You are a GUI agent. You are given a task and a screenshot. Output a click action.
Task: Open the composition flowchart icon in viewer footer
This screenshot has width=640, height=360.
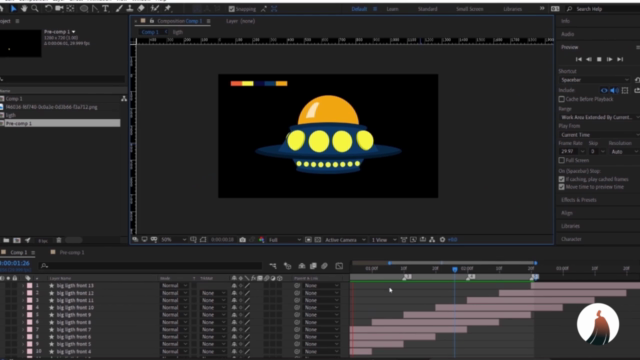coord(432,240)
